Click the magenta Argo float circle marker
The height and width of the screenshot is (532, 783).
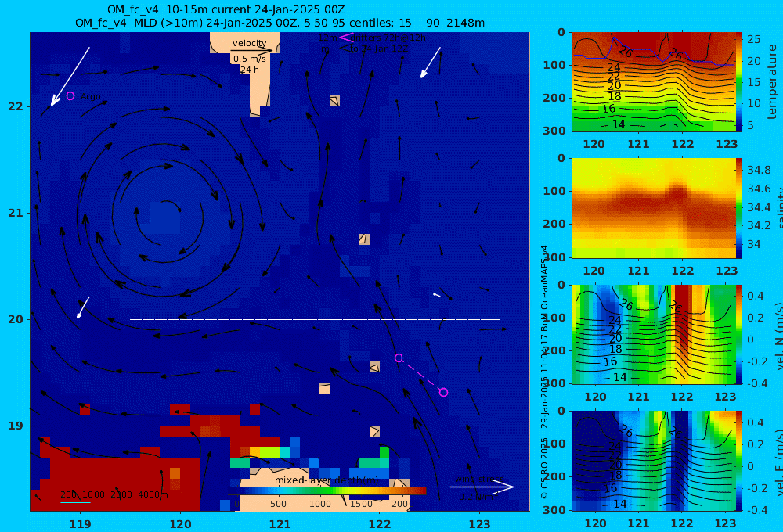70,95
